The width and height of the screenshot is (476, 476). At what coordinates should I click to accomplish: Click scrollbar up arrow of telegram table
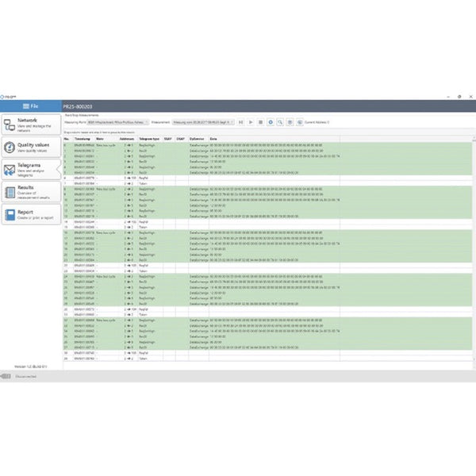[474, 138]
